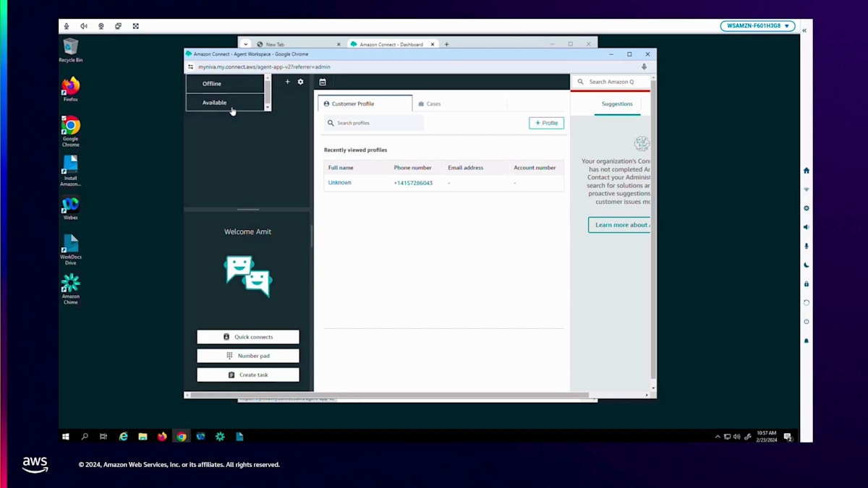
Task: Click the Search Amazon Q field
Action: [610, 82]
